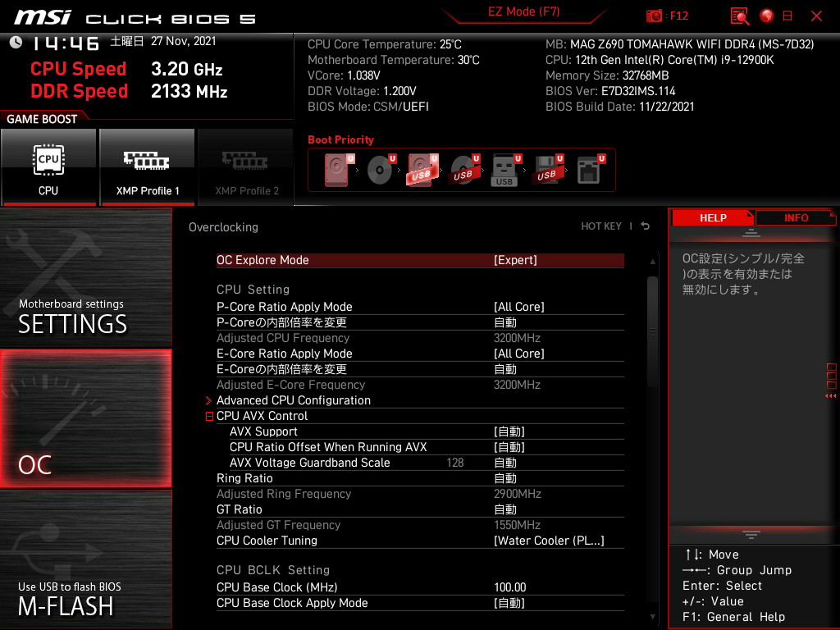Image resolution: width=840 pixels, height=630 pixels.
Task: Close the BIOS with the X button
Action: [816, 16]
